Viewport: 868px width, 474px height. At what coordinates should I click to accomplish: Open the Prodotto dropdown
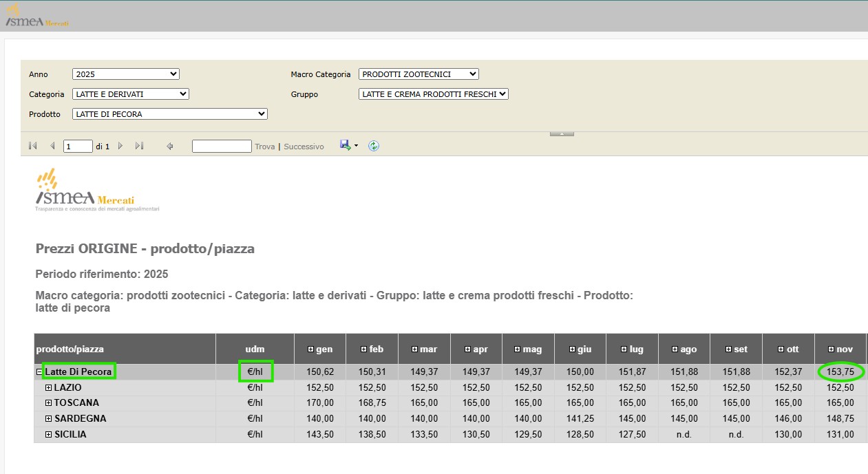pos(170,114)
